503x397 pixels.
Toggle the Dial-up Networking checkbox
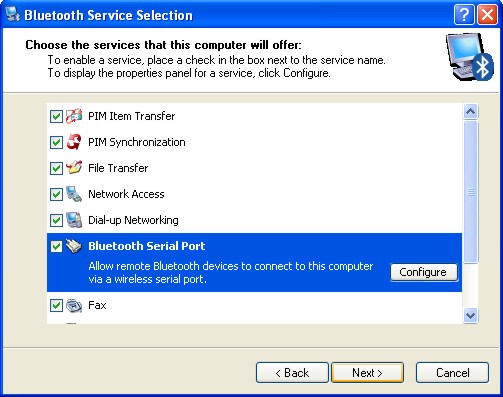point(56,220)
